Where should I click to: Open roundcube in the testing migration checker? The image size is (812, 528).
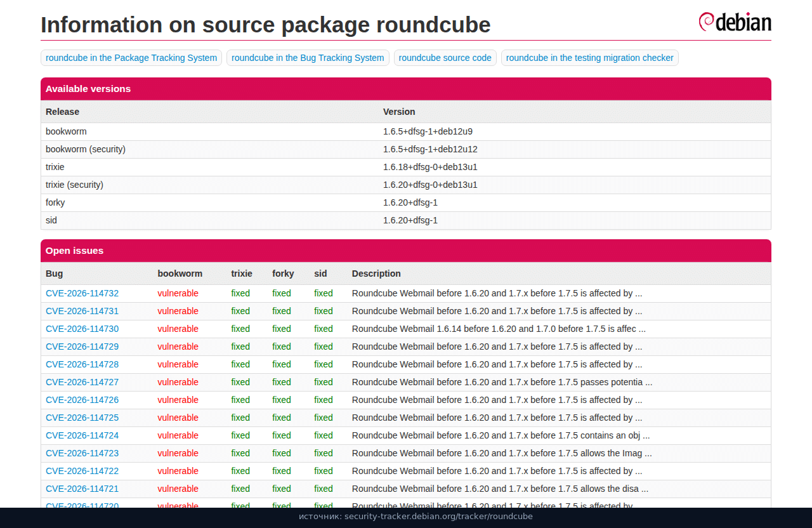pyautogui.click(x=589, y=58)
